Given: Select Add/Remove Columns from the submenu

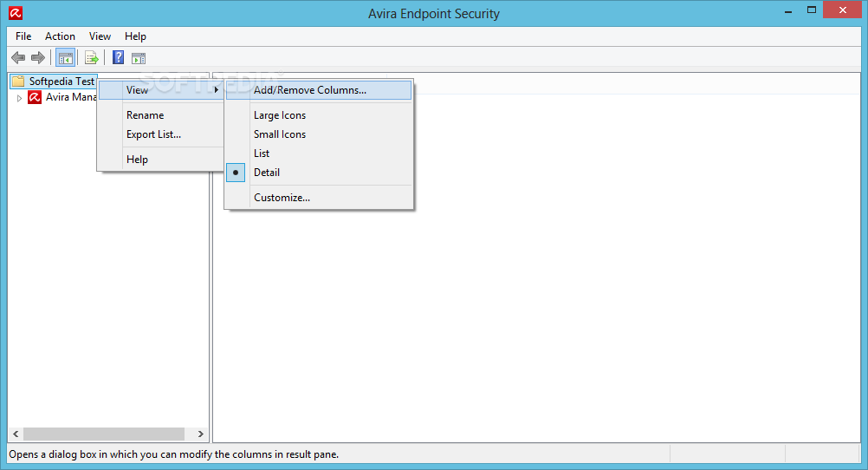Looking at the screenshot, I should tap(309, 90).
